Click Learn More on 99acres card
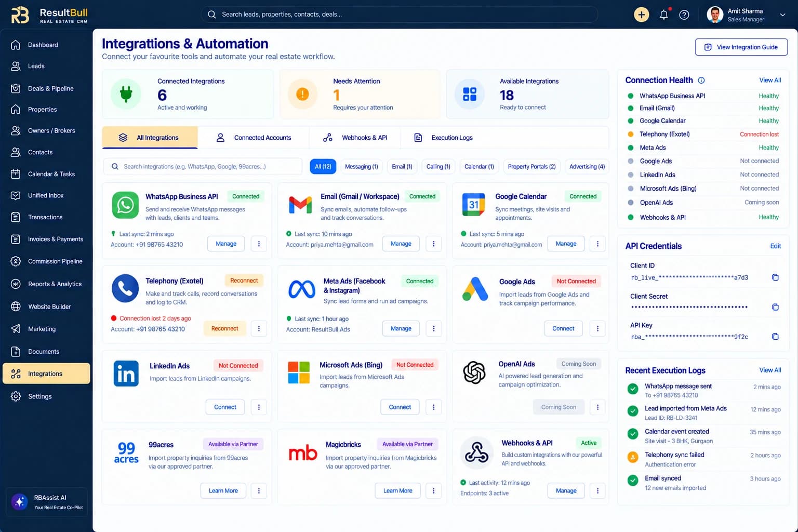The width and height of the screenshot is (798, 532). (223, 491)
